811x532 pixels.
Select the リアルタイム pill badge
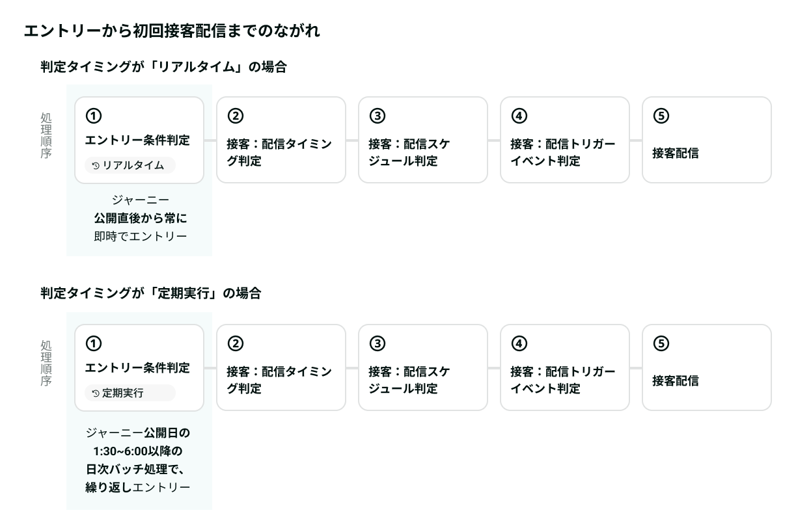130,165
